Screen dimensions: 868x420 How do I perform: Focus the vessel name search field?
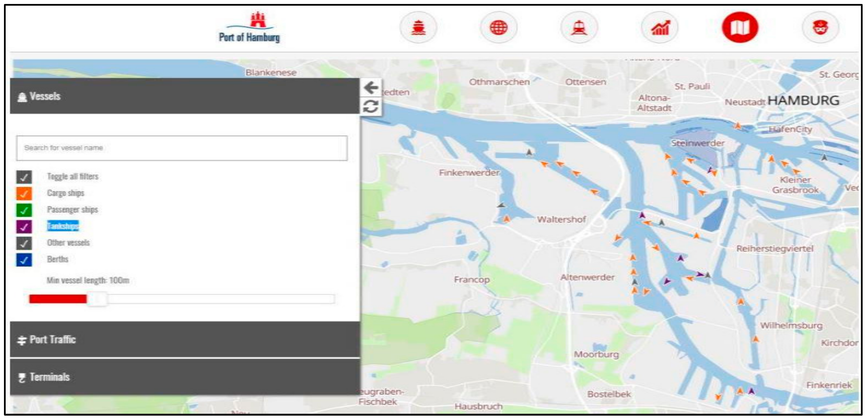(182, 148)
